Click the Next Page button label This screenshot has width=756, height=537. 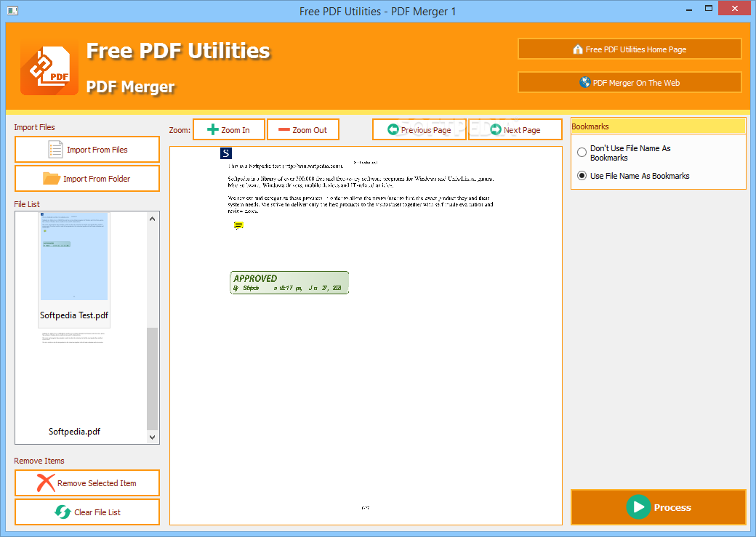coord(522,130)
